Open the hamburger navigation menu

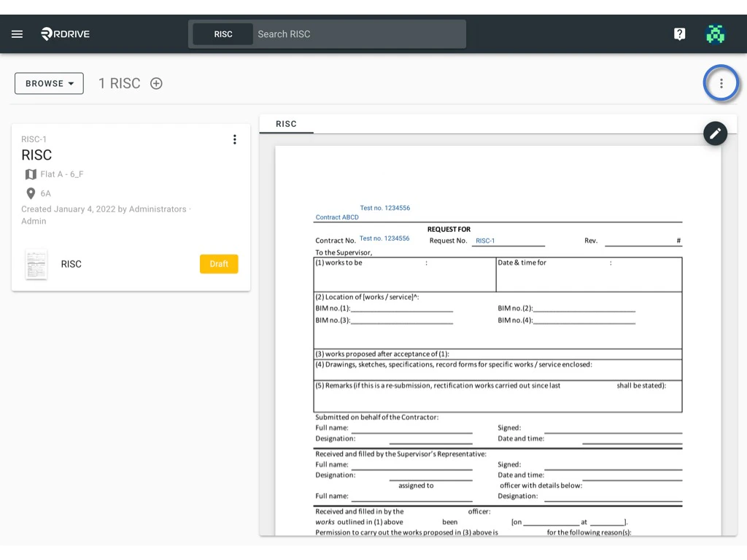[18, 34]
